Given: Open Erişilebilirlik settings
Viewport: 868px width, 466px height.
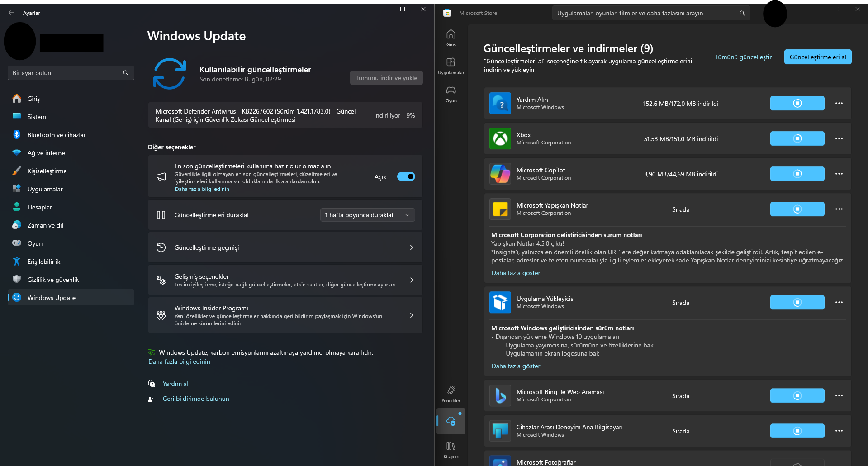Looking at the screenshot, I should [x=71, y=262].
